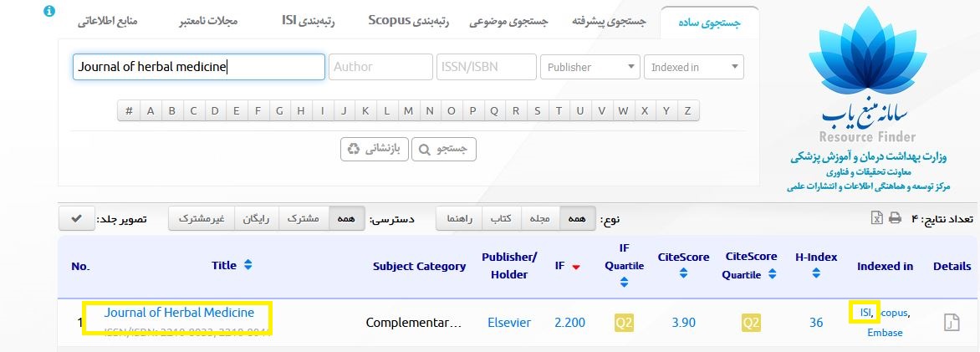
Task: Filter results type to مجله (journal)
Action: [540, 218]
